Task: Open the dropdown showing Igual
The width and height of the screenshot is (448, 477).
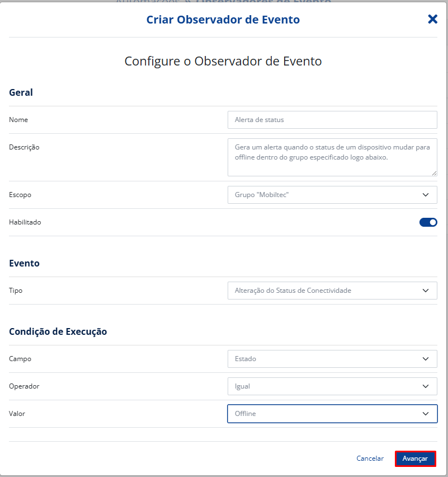Action: (x=324, y=386)
